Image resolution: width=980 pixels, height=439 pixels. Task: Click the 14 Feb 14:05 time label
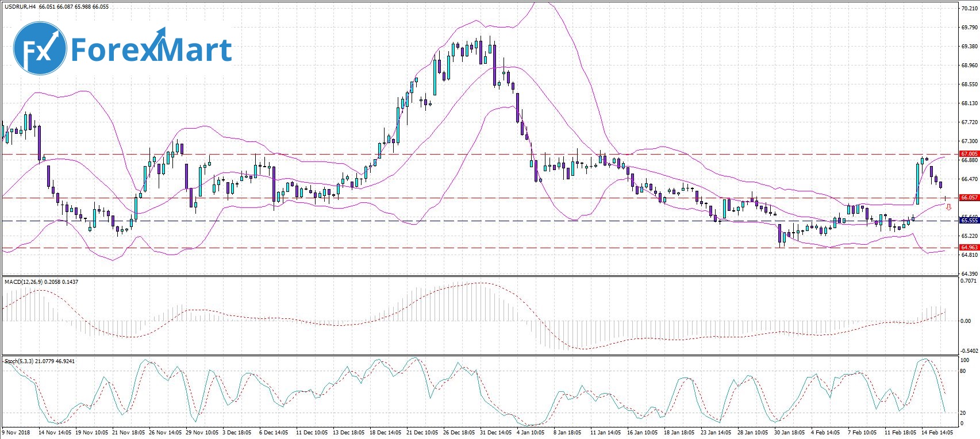(x=938, y=432)
